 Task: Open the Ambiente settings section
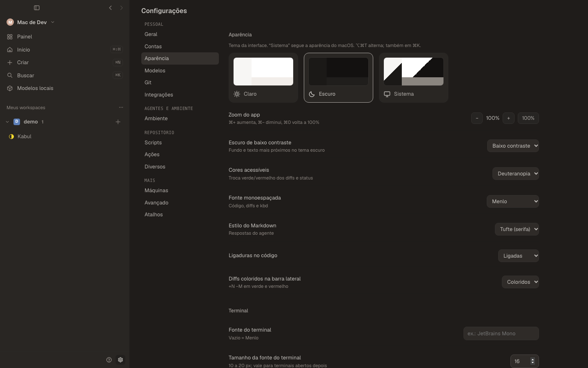(180, 119)
